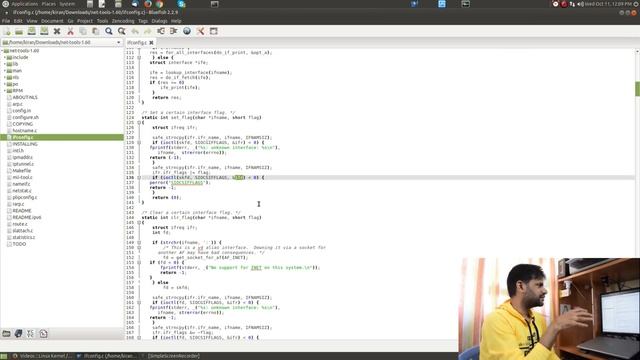Open the System menu in top panel
The height and width of the screenshot is (360, 640).
click(67, 4)
